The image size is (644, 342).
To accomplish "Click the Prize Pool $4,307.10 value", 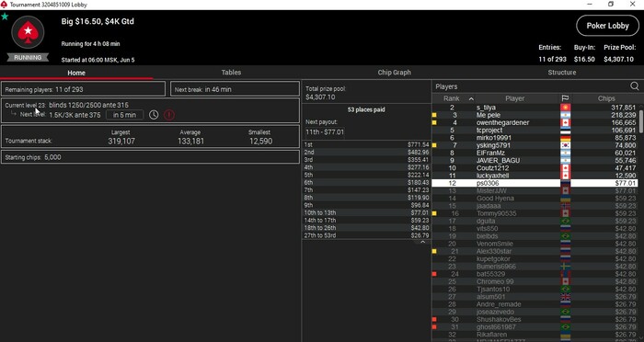I will click(x=618, y=59).
